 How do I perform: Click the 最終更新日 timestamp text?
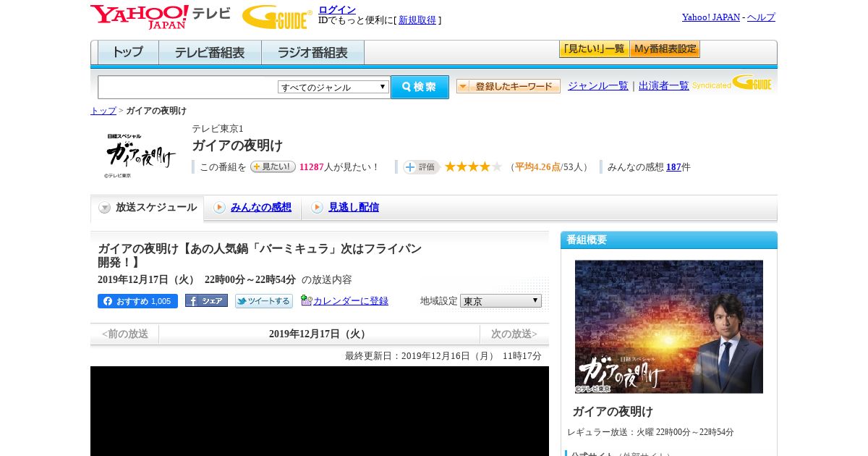443,356
